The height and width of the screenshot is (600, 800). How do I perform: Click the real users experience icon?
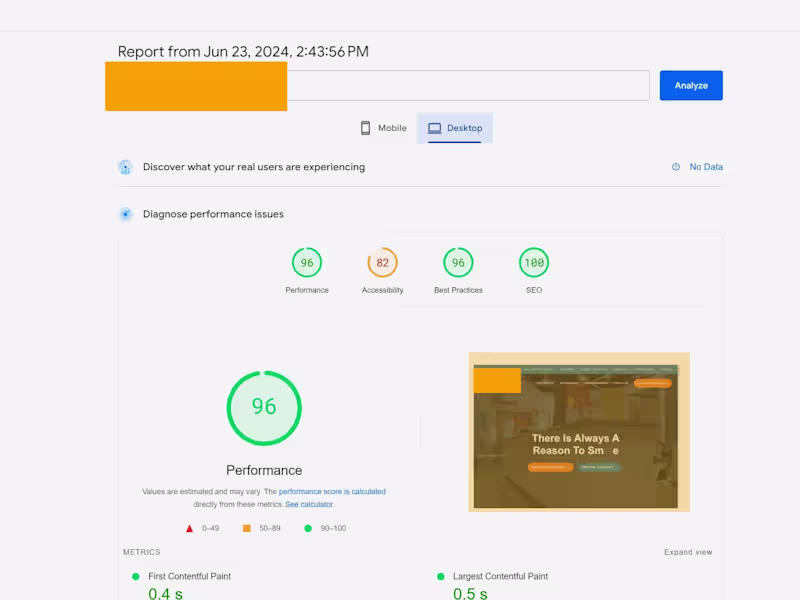point(125,167)
